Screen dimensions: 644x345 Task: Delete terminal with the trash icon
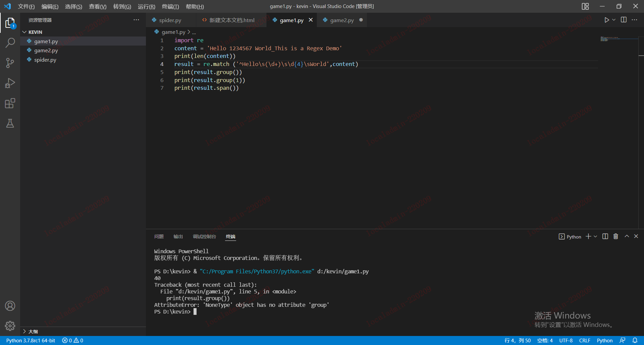tap(616, 236)
